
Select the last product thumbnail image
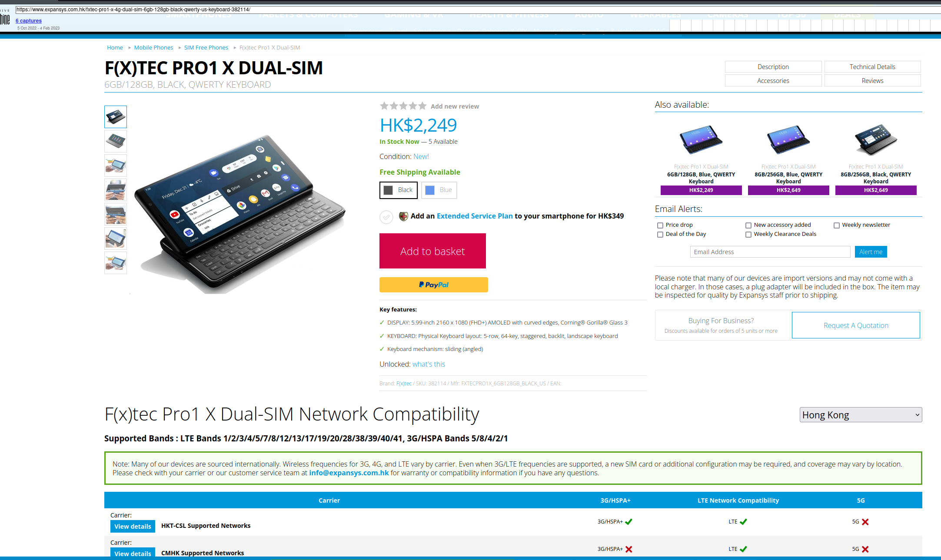[x=116, y=263]
